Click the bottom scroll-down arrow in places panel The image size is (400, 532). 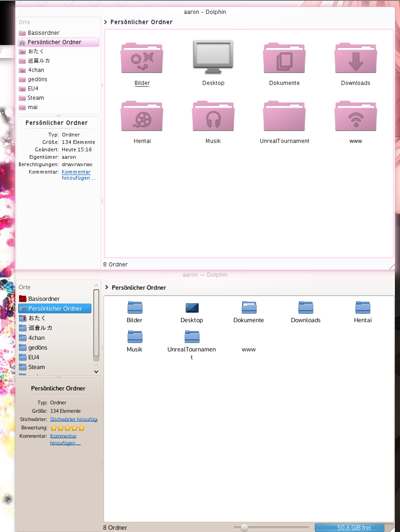click(x=97, y=372)
